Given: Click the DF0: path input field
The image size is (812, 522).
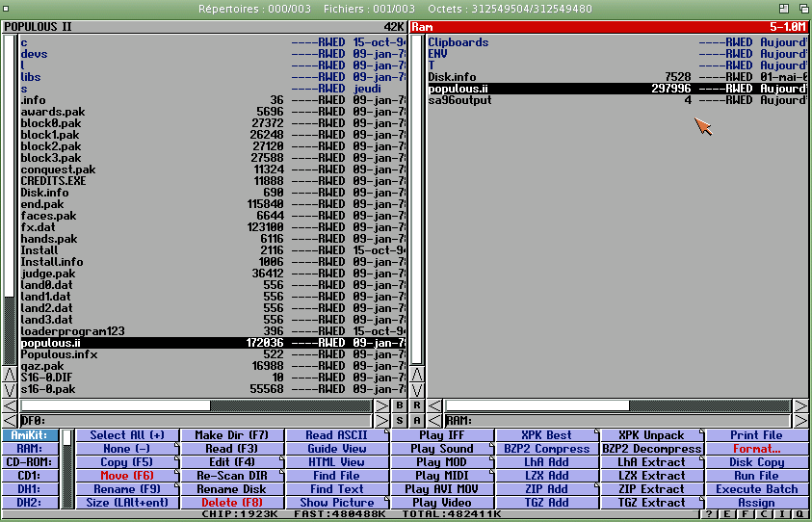Looking at the screenshot, I should [x=196, y=421].
